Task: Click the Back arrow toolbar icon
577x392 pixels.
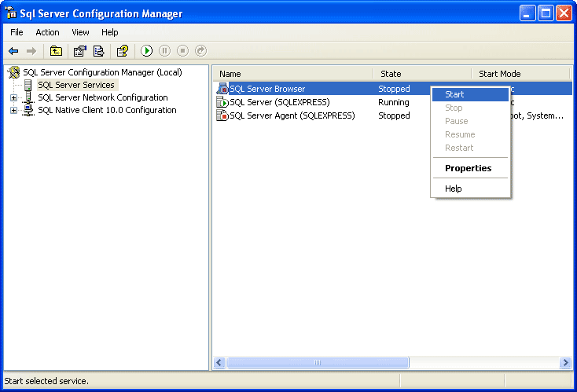Action: click(13, 51)
